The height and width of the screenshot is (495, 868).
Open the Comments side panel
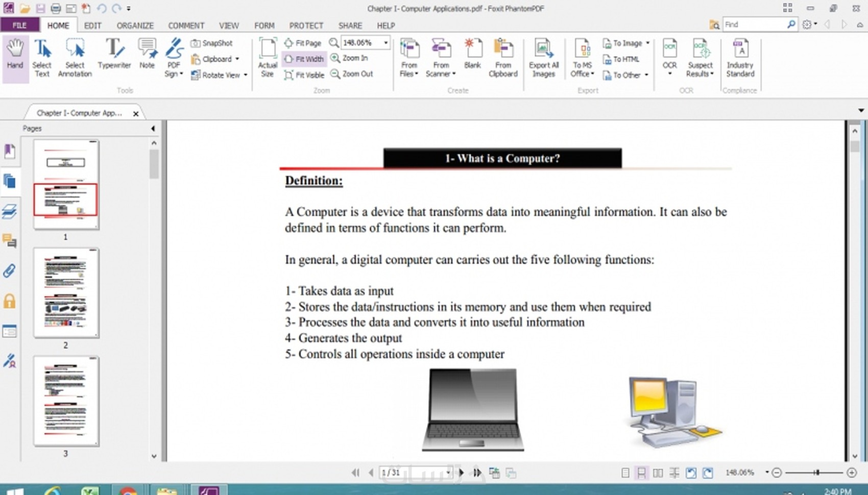click(x=10, y=241)
